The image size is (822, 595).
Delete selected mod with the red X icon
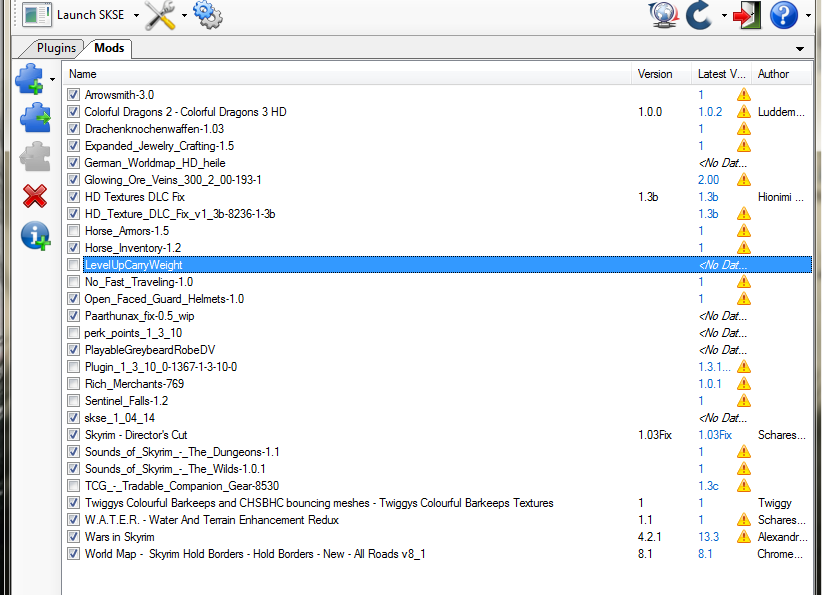coord(35,195)
